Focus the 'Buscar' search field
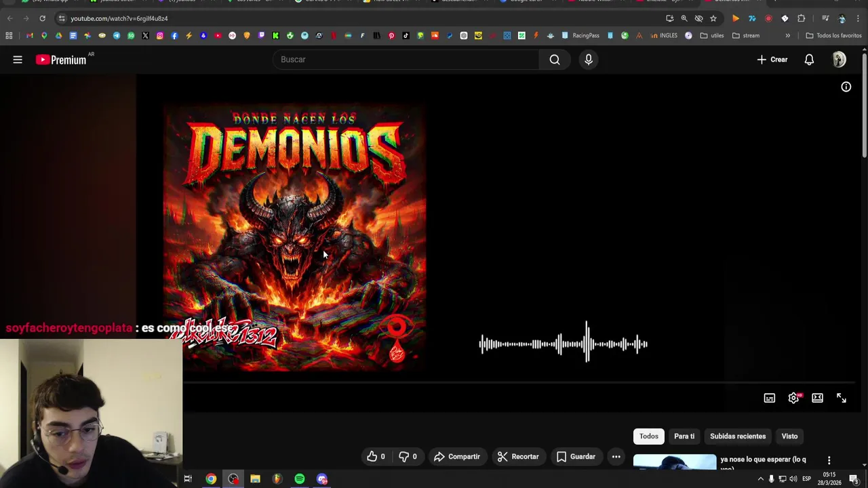Image resolution: width=868 pixels, height=488 pixels. 406,60
